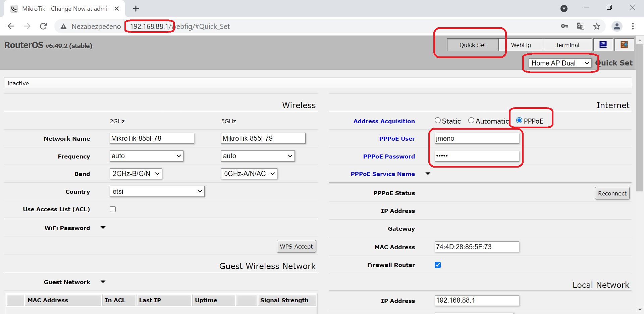Click the Uptime column header
The image size is (644, 314).
pyautogui.click(x=214, y=300)
